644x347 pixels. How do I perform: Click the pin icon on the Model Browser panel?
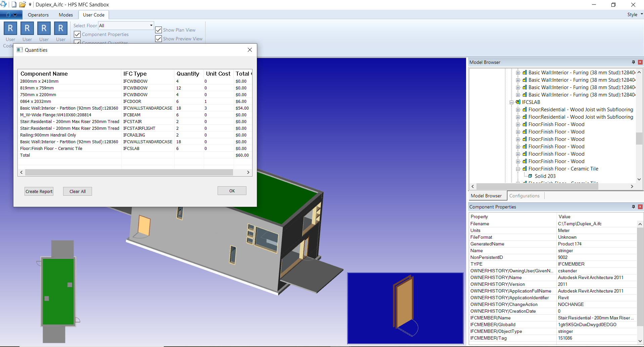click(x=633, y=62)
